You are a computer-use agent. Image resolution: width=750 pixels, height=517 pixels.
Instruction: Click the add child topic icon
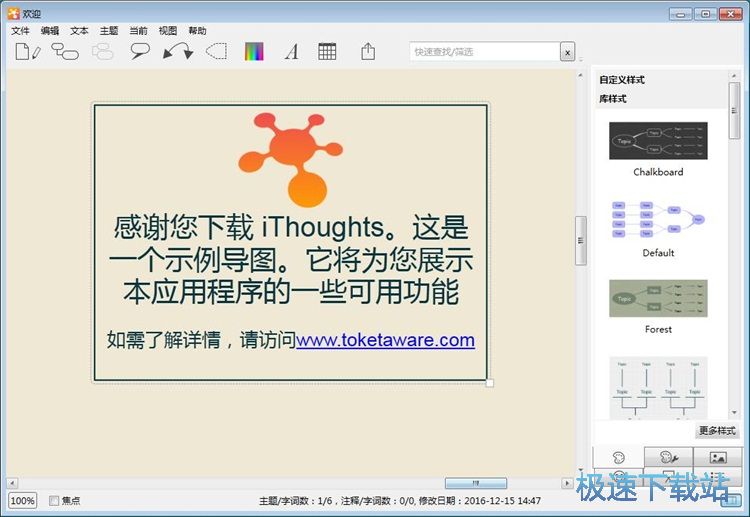(65, 51)
